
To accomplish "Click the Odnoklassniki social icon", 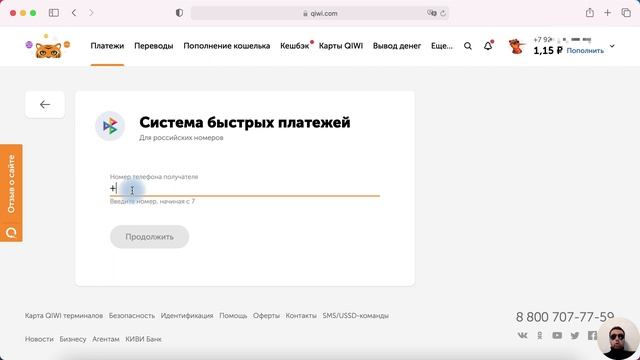I will pyautogui.click(x=540, y=336).
